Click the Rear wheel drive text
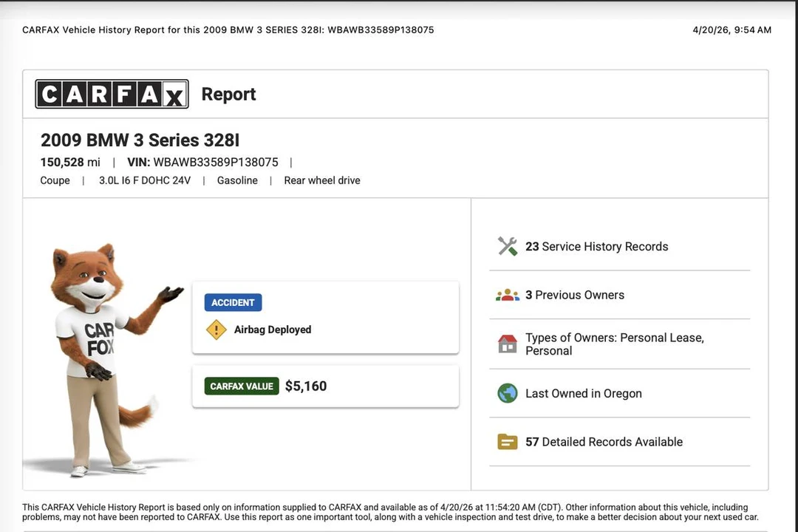The height and width of the screenshot is (532, 798). 322,181
